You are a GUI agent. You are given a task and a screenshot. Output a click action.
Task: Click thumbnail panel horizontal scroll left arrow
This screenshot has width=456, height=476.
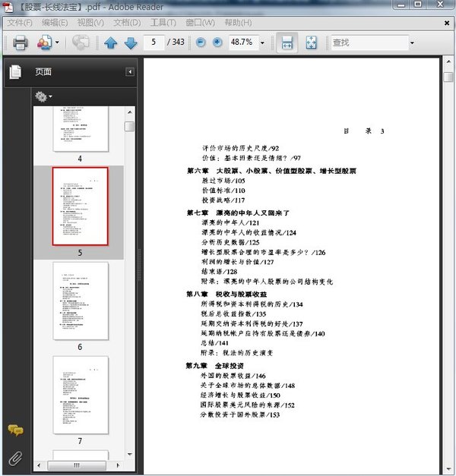click(x=39, y=465)
